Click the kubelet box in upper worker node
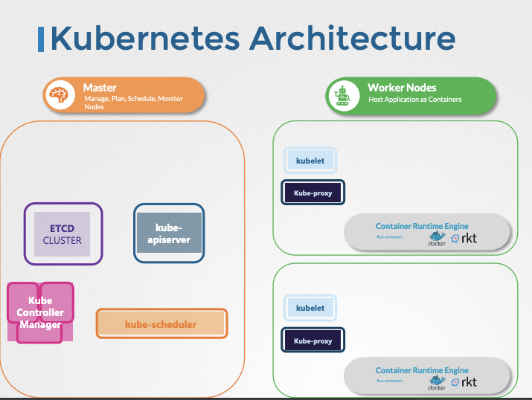The width and height of the screenshot is (532, 400). pyautogui.click(x=310, y=161)
